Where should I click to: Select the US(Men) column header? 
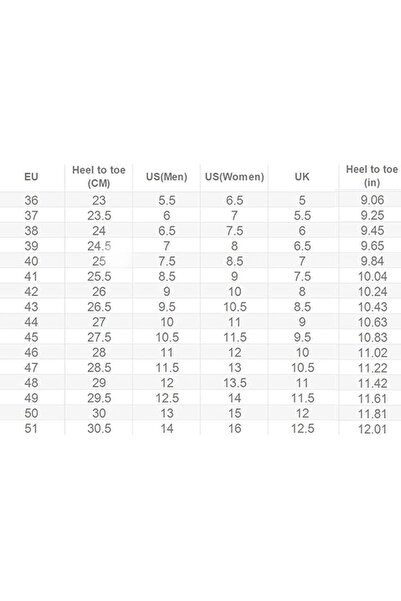coord(167,177)
